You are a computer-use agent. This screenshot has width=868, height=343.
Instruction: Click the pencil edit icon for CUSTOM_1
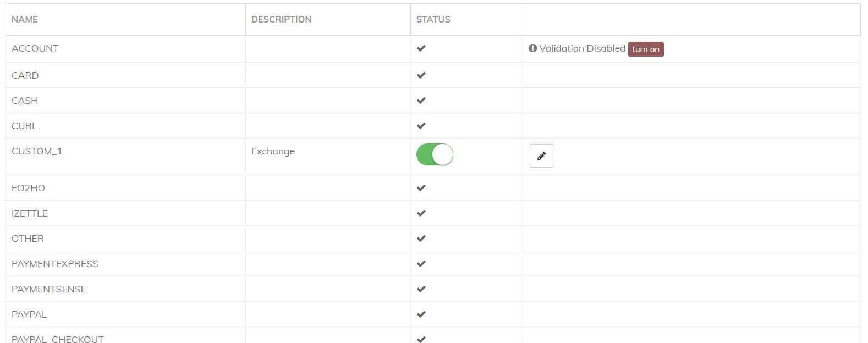[541, 156]
